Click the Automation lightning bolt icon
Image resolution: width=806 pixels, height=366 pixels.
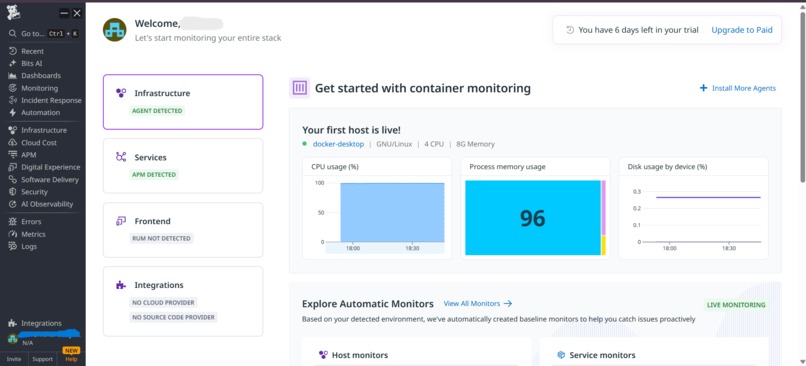[13, 113]
